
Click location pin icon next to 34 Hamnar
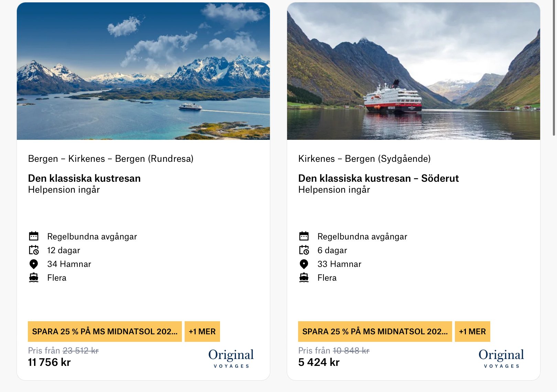(34, 264)
